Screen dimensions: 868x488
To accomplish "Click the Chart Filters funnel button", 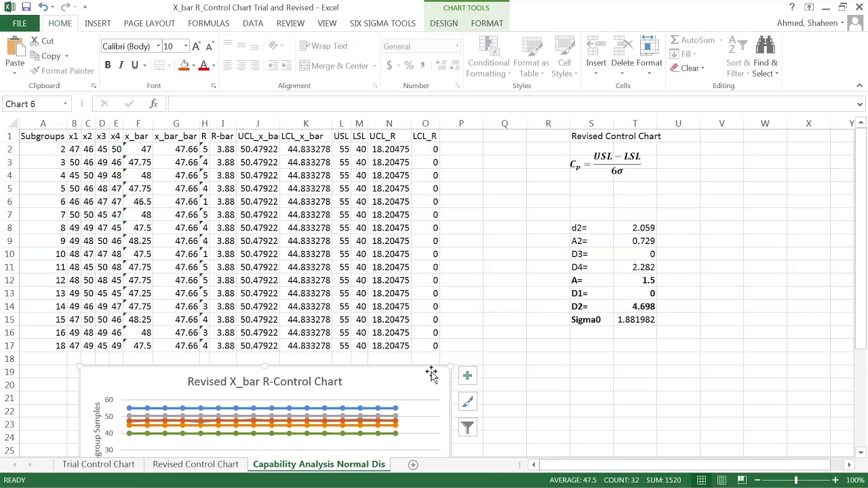I will click(467, 428).
